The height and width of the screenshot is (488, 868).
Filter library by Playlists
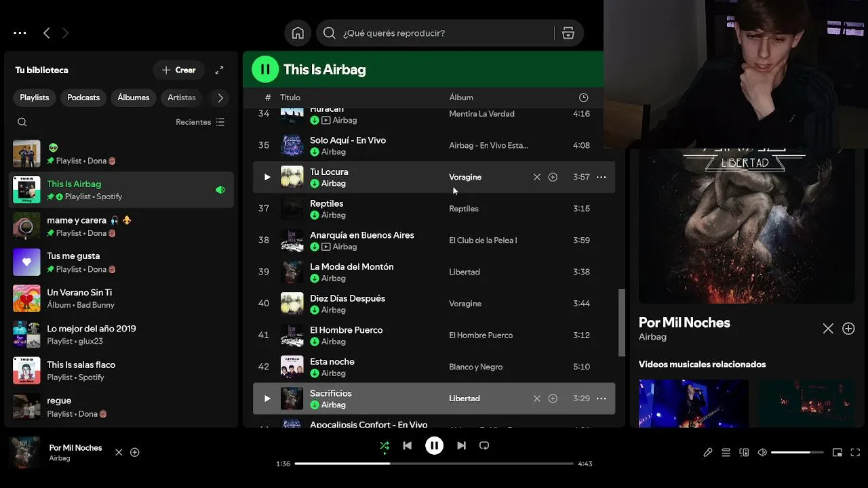tap(35, 98)
